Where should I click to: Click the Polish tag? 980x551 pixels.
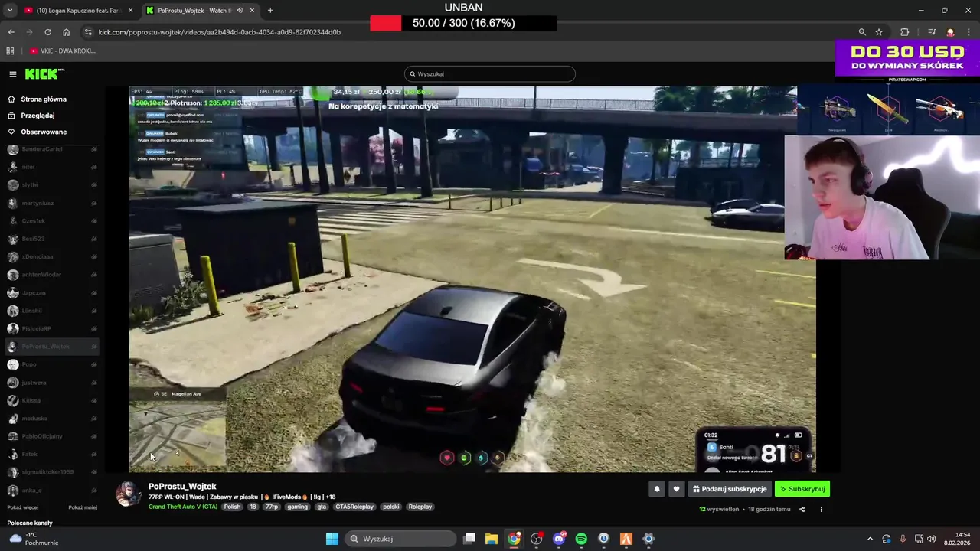[x=232, y=507]
